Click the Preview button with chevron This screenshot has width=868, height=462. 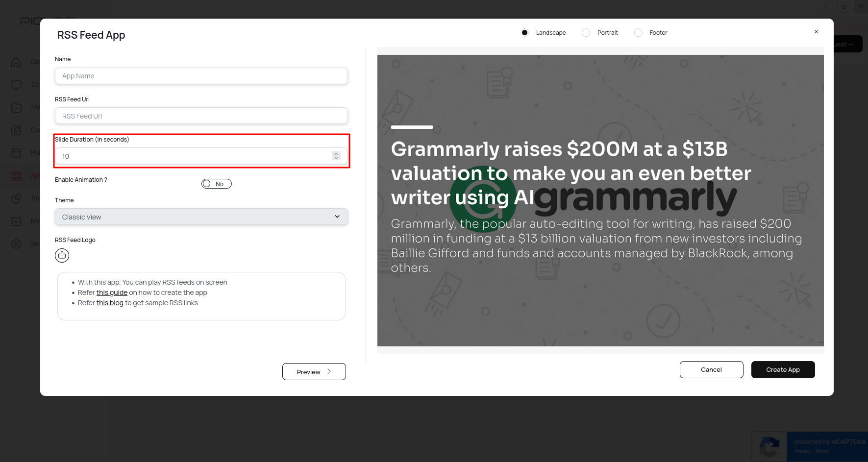[314, 372]
